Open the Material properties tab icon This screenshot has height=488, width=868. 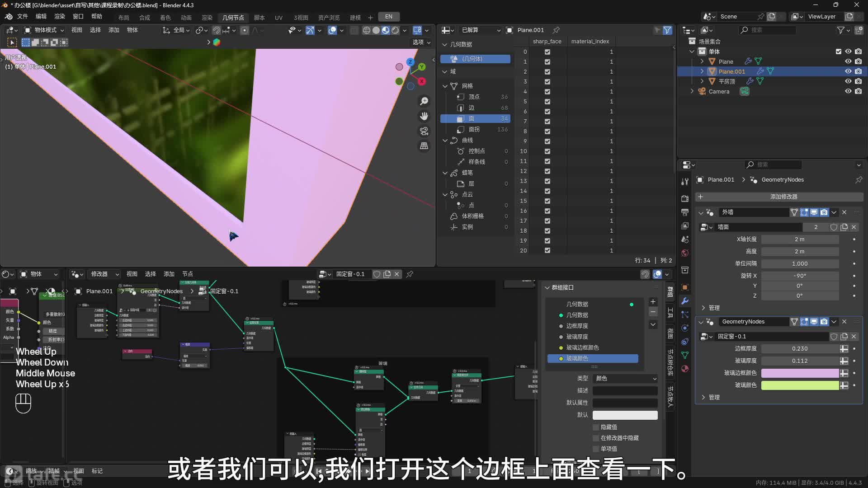tap(685, 369)
